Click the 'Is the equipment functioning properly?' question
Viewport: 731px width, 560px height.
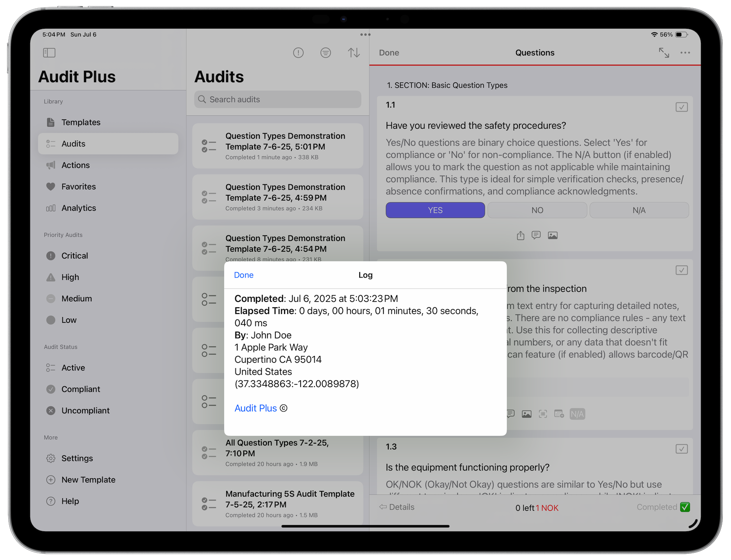468,467
